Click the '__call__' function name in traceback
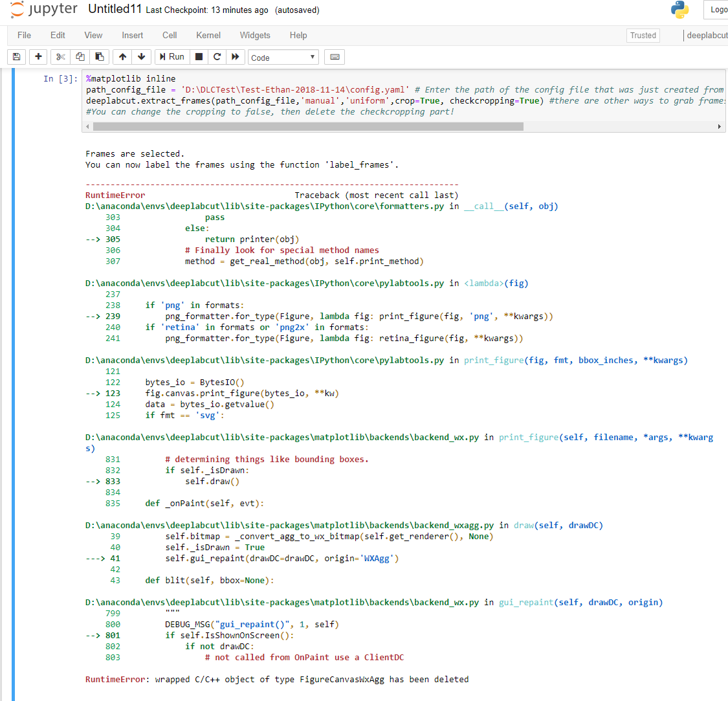728x701 pixels. pyautogui.click(x=484, y=206)
